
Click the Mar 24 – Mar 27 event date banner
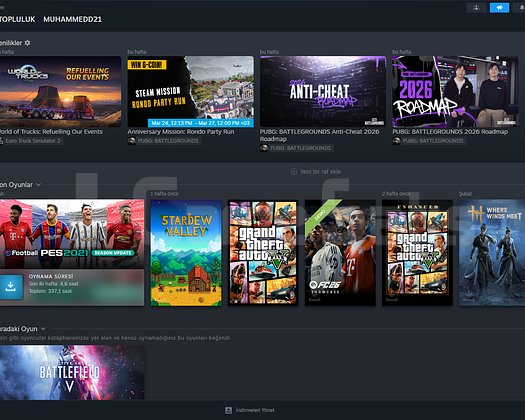201,123
